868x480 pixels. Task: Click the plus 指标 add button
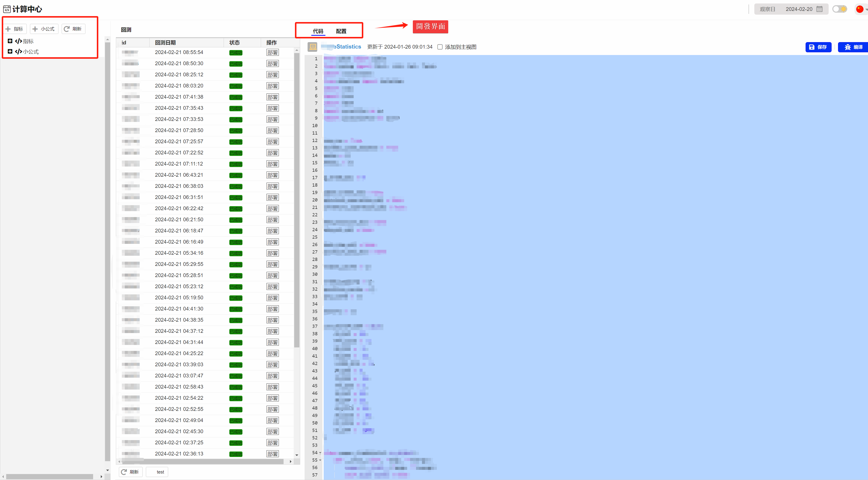[15, 29]
